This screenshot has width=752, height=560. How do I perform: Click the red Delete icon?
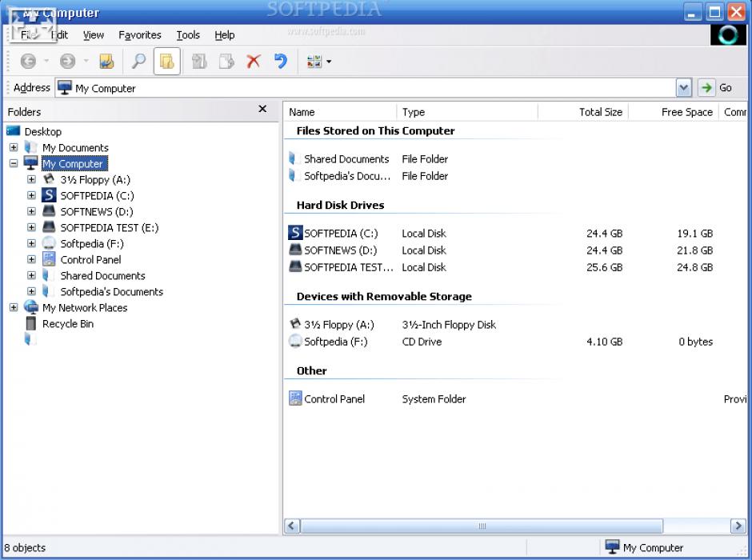[254, 61]
